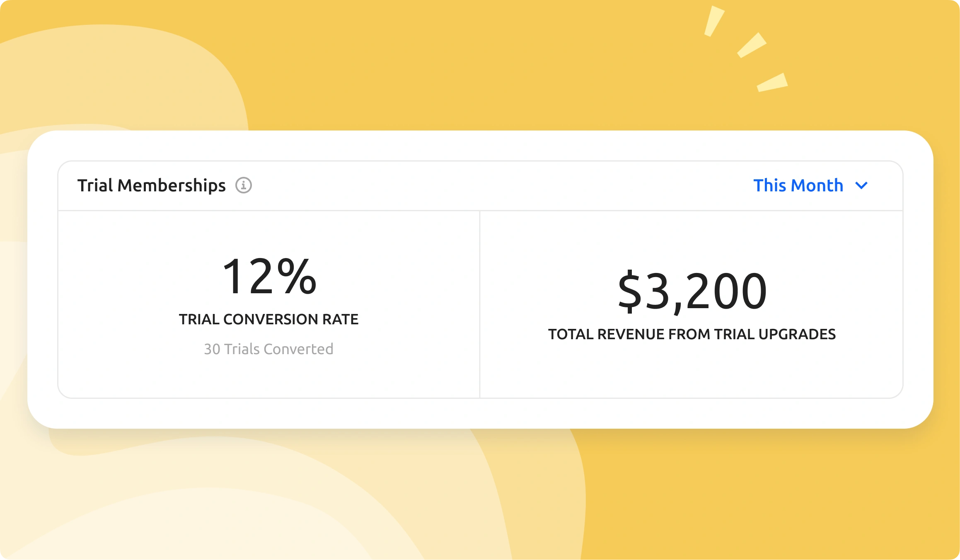Click the 12% conversion rate figure
Viewport: 960px width, 560px height.
point(269,276)
